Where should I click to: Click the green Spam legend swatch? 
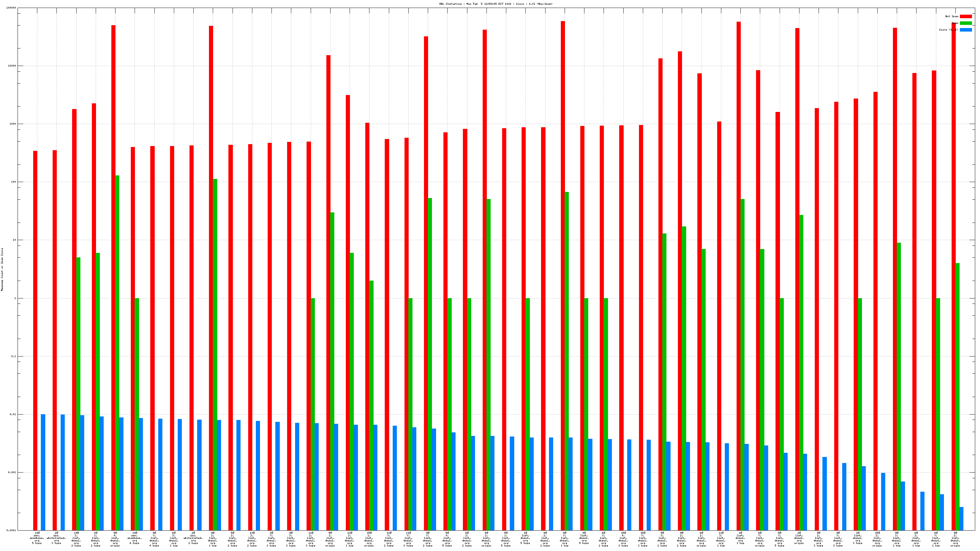coord(966,23)
